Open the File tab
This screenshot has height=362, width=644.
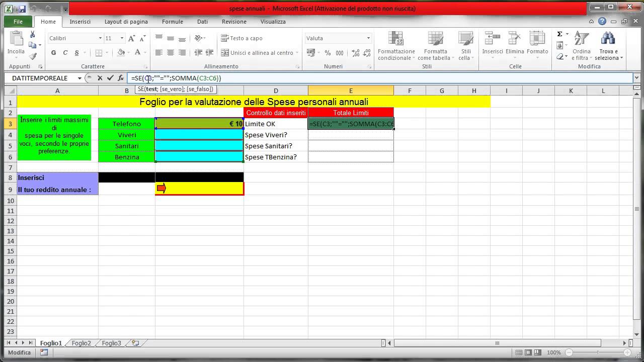18,22
